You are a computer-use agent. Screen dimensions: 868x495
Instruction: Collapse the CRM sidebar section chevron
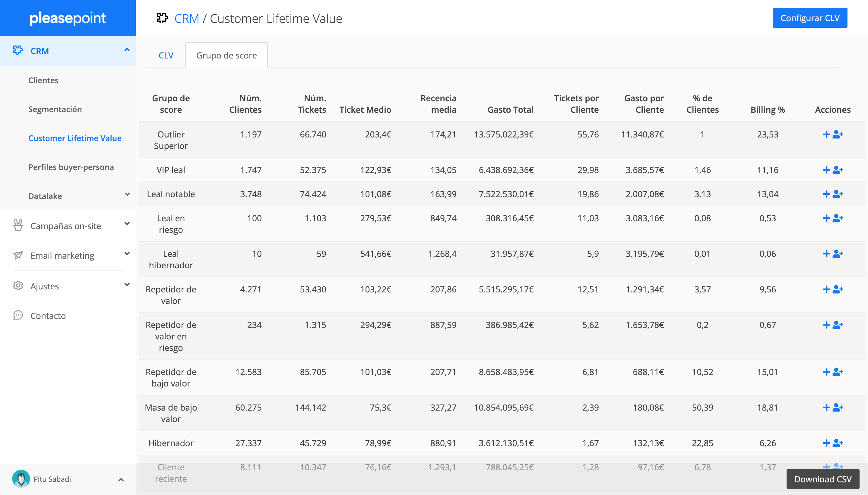pyautogui.click(x=127, y=50)
